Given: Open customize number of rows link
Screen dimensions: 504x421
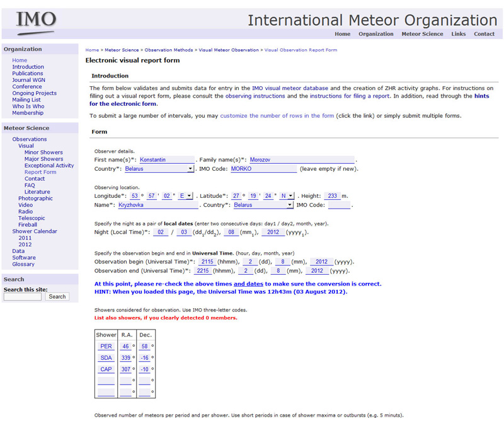Looking at the screenshot, I should click(277, 116).
